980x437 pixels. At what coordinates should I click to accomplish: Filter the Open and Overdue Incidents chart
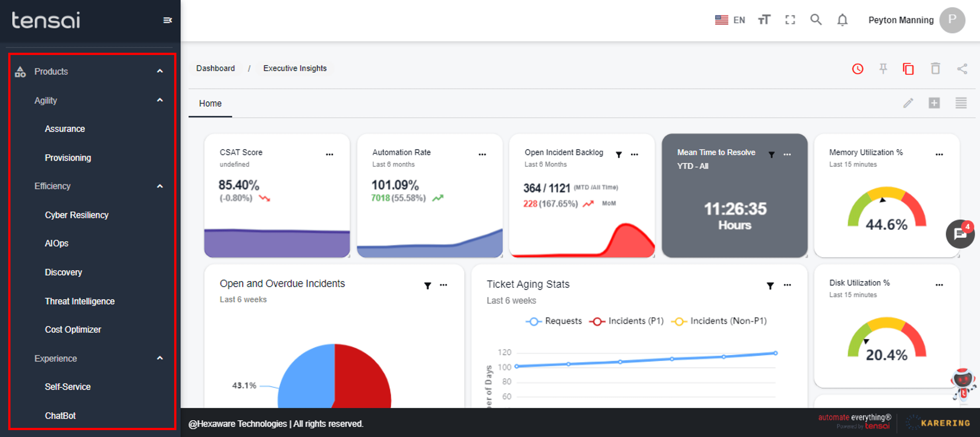tap(428, 285)
